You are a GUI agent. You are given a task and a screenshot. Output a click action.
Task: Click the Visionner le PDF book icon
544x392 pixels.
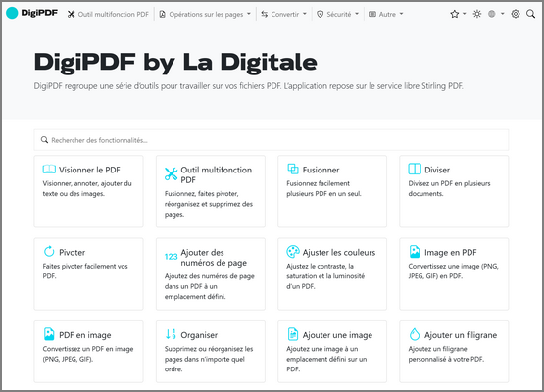click(x=49, y=169)
